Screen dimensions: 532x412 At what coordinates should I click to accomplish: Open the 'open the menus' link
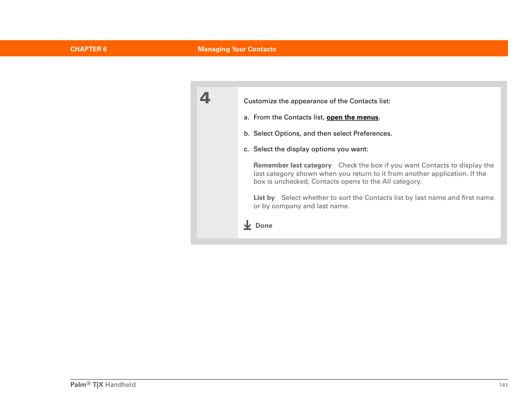[x=352, y=117]
